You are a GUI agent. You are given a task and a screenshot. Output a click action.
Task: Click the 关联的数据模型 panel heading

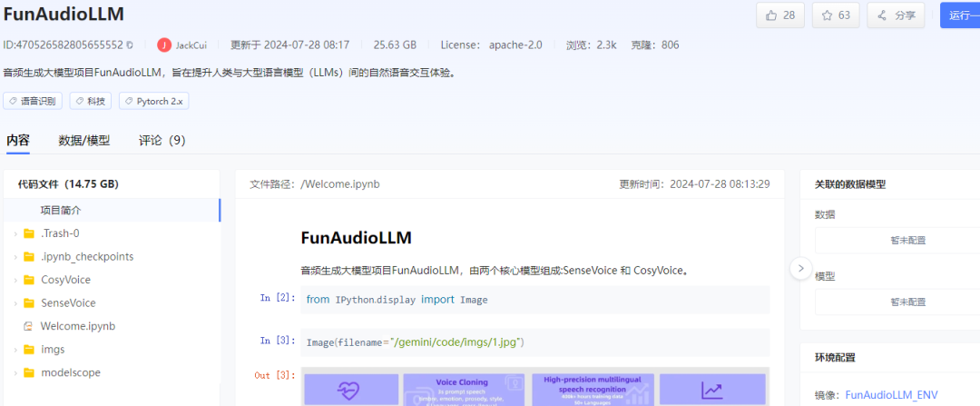tap(850, 183)
